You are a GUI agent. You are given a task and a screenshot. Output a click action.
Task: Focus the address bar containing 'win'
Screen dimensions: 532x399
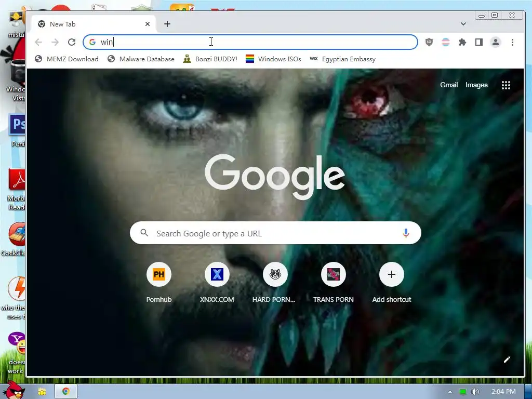click(250, 42)
